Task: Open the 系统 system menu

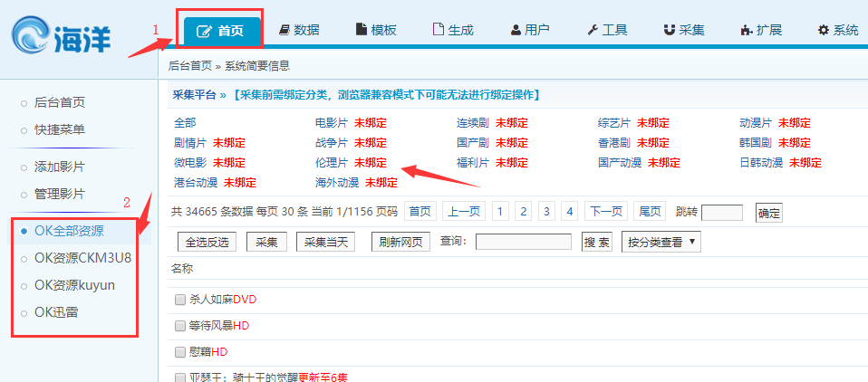Action: [838, 31]
